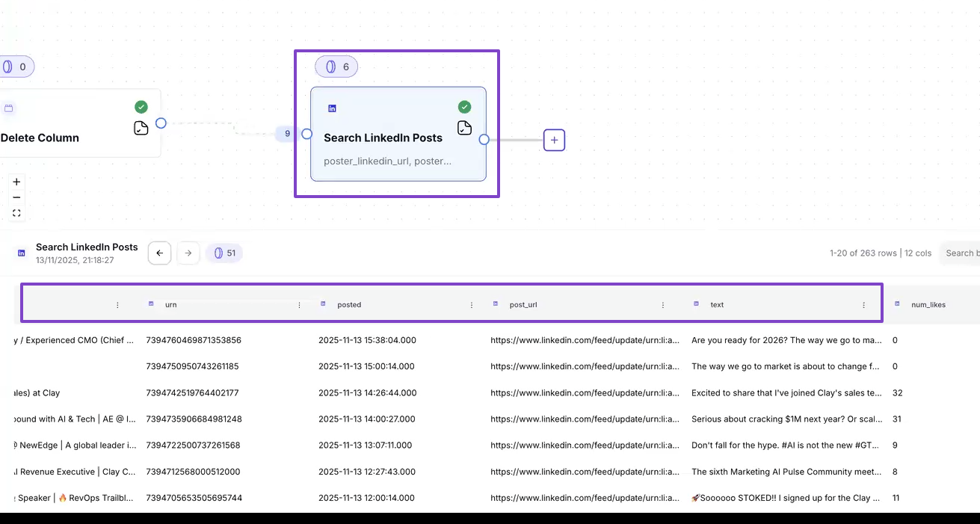
Task: Click the node subtitle 'poster_linkedin_url, poster...'
Action: tap(387, 161)
